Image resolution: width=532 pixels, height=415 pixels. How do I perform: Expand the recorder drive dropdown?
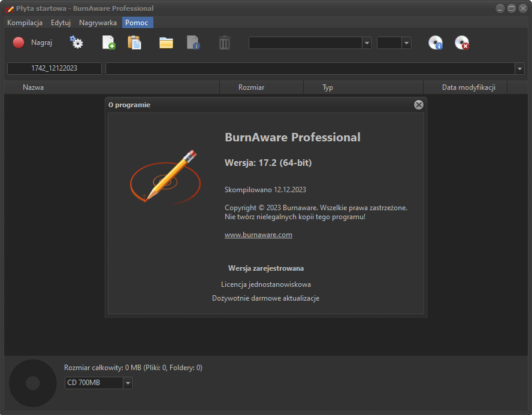(x=367, y=43)
